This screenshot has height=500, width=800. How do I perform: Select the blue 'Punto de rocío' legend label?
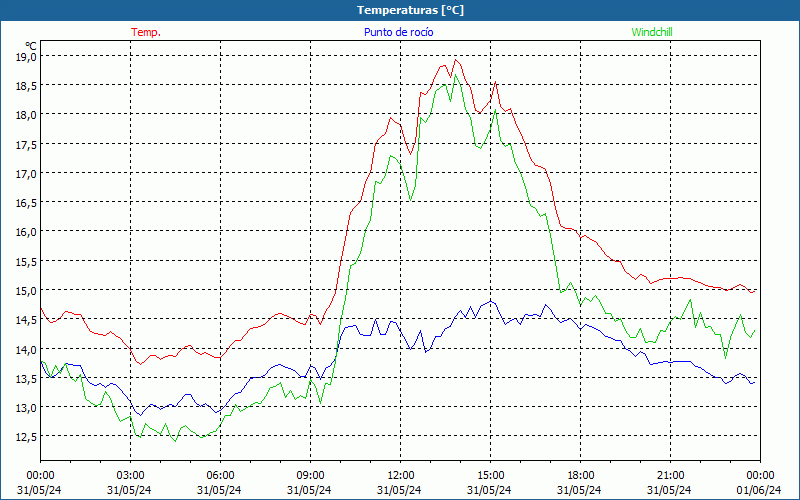pyautogui.click(x=398, y=32)
